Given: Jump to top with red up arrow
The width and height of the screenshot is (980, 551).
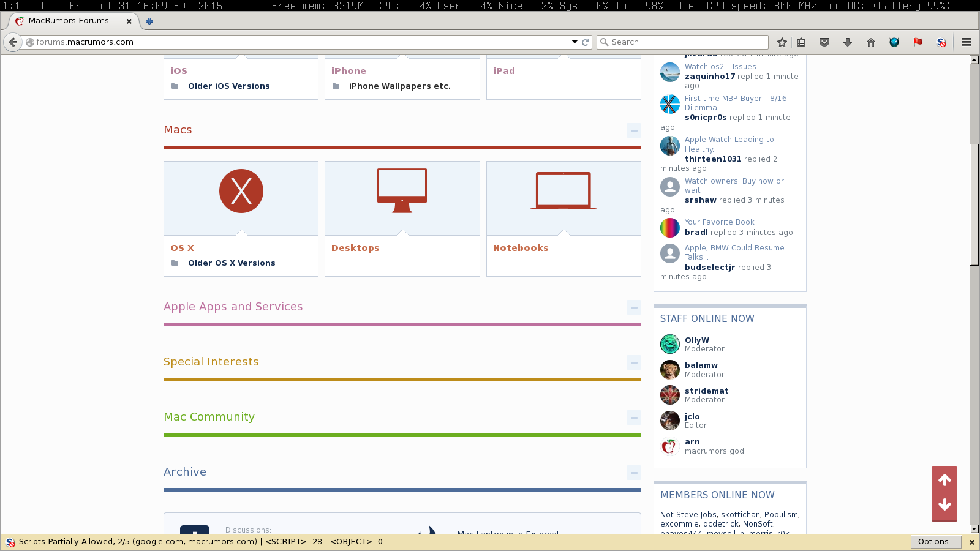Looking at the screenshot, I should pyautogui.click(x=944, y=480).
